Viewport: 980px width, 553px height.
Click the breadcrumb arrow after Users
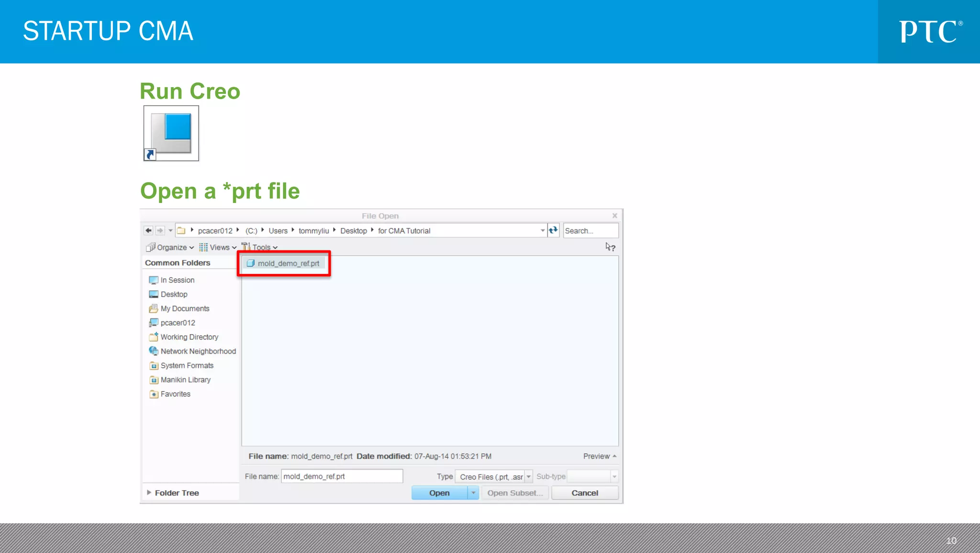point(293,230)
